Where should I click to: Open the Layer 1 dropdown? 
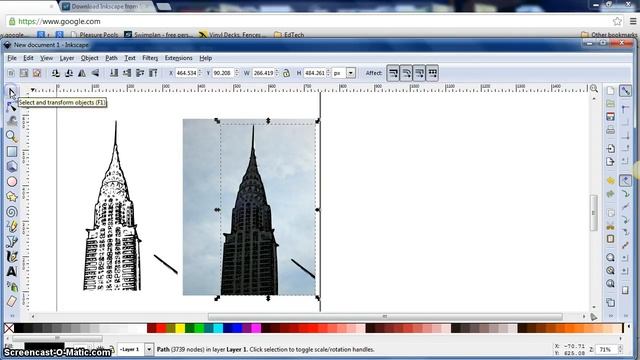coord(149,349)
